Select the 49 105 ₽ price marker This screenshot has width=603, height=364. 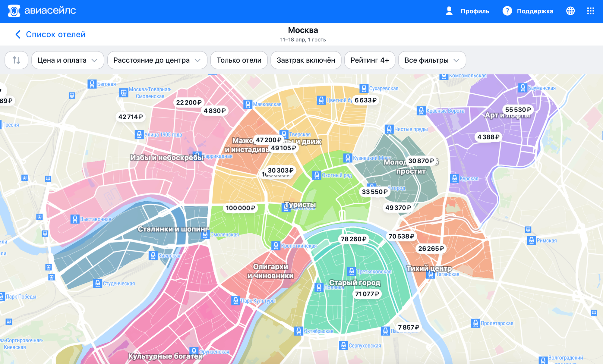(283, 148)
